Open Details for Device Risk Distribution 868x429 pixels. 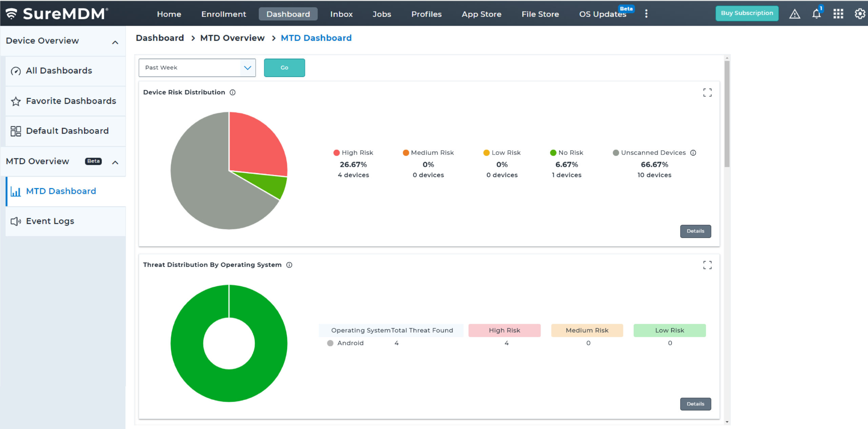tap(695, 231)
